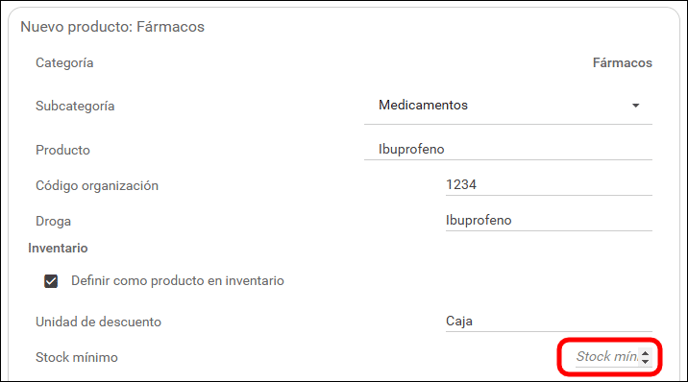Click the Inventario section heading

pos(58,248)
